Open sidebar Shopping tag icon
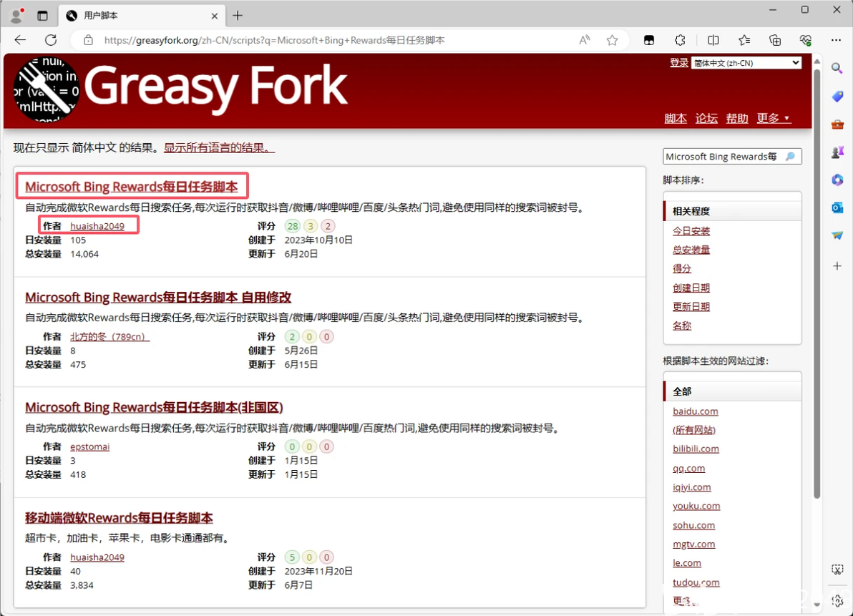This screenshot has height=616, width=853. 837,97
